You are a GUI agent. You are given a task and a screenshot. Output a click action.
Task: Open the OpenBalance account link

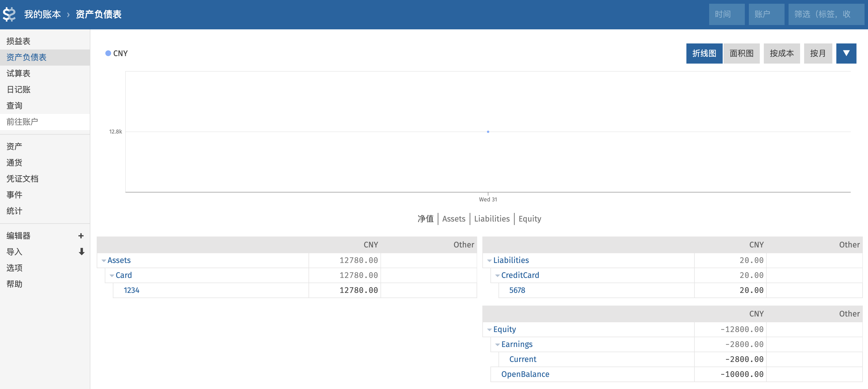pos(525,374)
